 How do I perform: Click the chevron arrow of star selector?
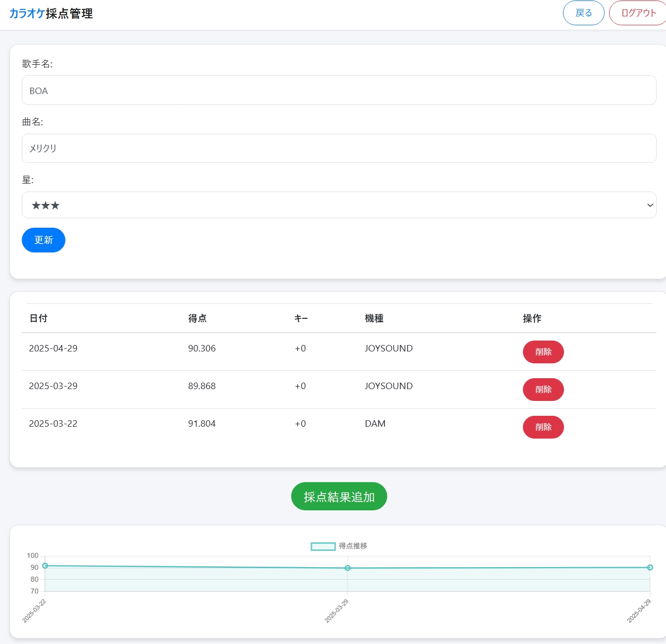pos(650,205)
